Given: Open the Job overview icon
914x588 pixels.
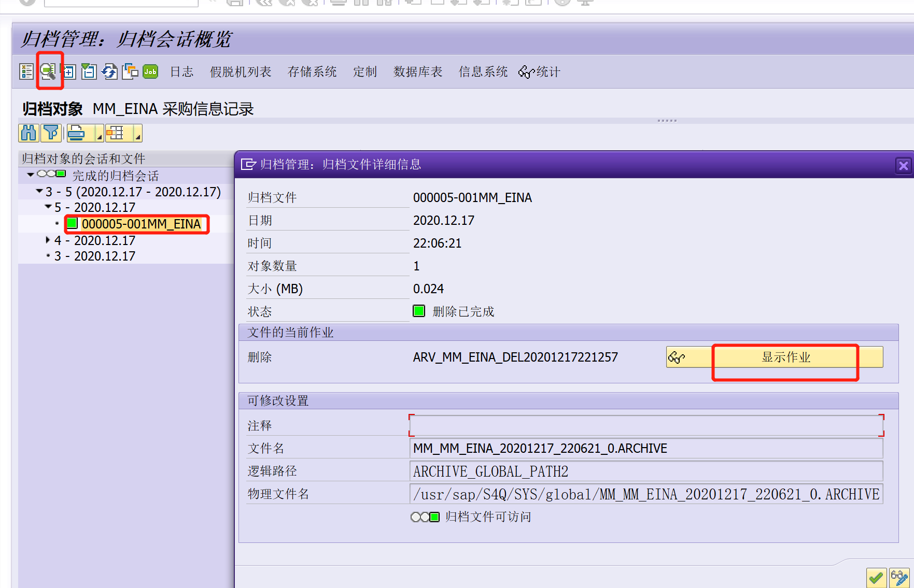Looking at the screenshot, I should (x=150, y=71).
